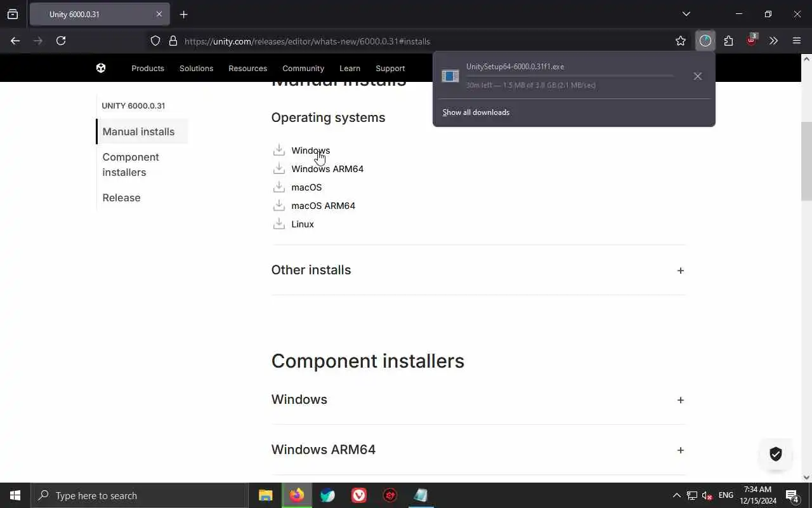The image size is (812, 508).
Task: Click the red gear app in taskbar
Action: click(x=390, y=495)
